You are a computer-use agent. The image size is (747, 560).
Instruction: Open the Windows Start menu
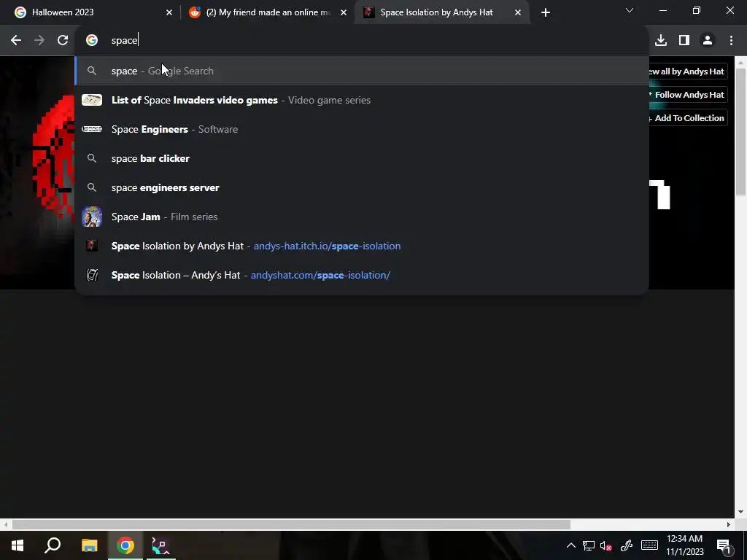click(18, 545)
